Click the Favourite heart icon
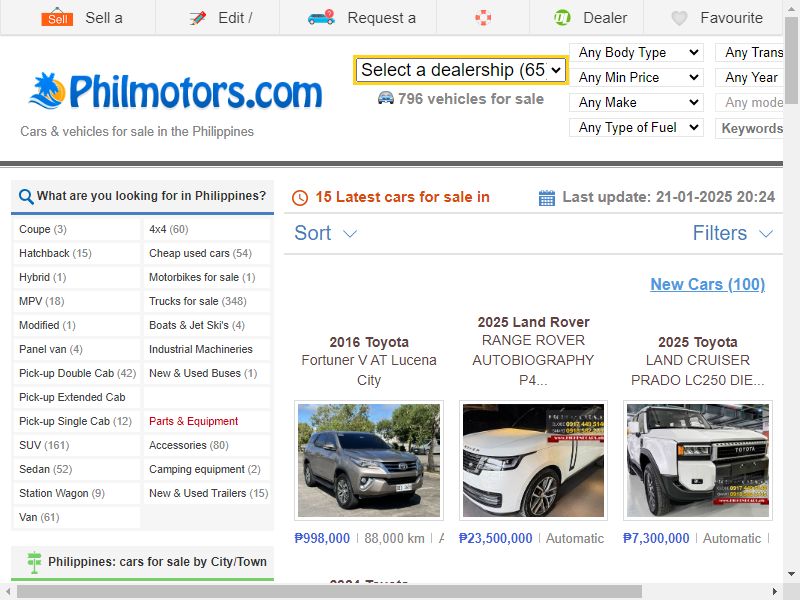 point(679,18)
